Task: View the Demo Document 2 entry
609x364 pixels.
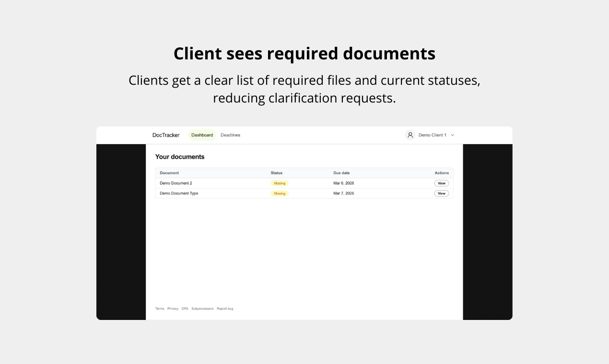Action: tap(441, 183)
